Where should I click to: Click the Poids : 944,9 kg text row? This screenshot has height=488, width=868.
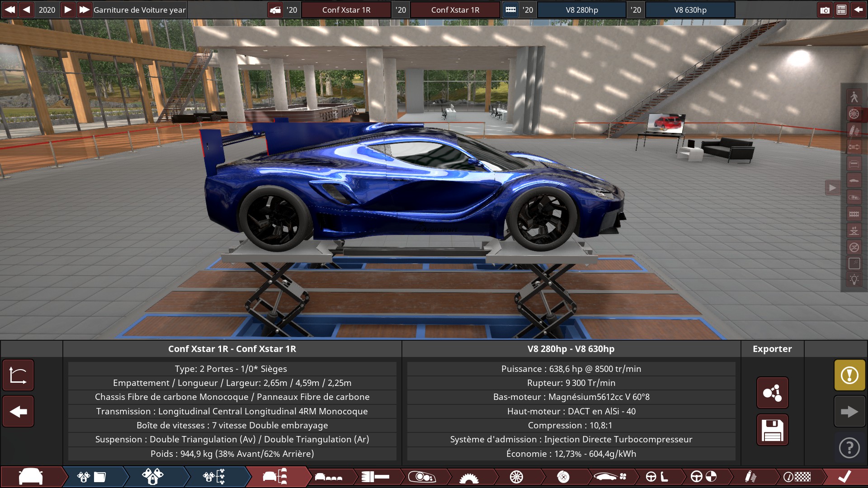(x=232, y=454)
